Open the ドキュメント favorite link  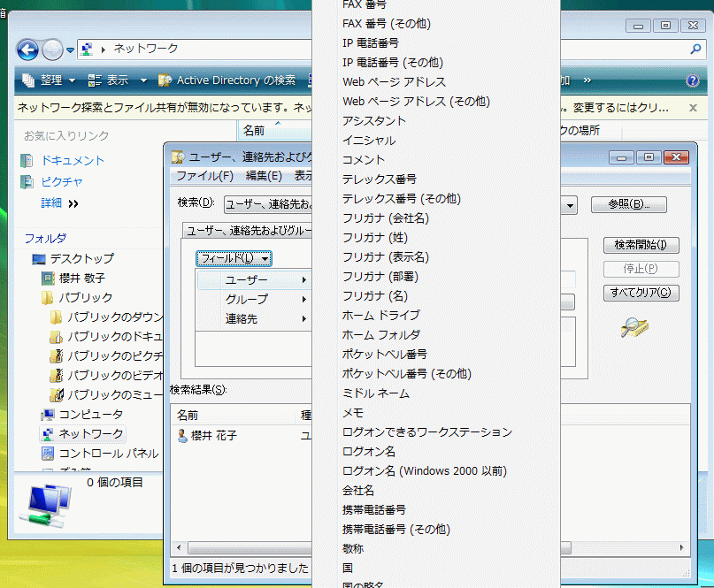(x=73, y=160)
